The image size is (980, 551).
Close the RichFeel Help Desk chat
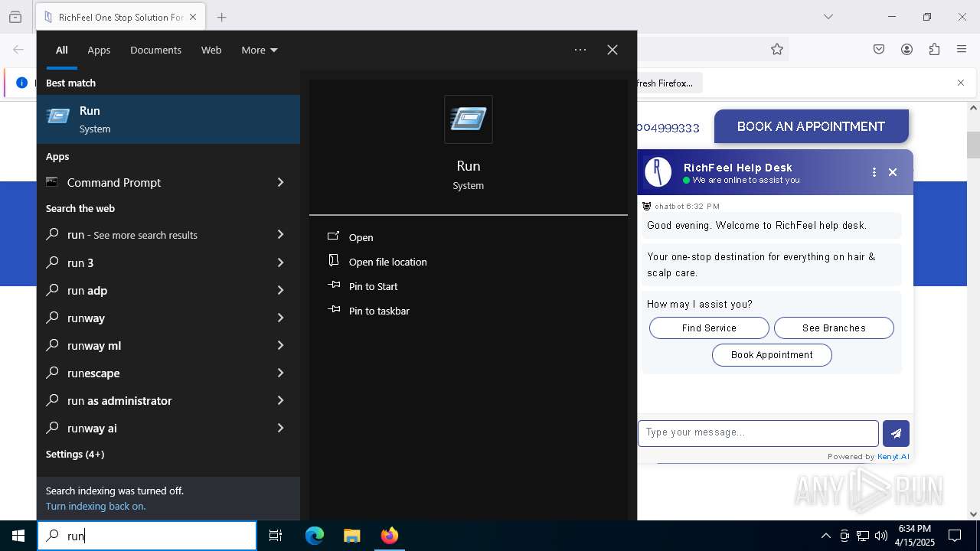coord(893,172)
